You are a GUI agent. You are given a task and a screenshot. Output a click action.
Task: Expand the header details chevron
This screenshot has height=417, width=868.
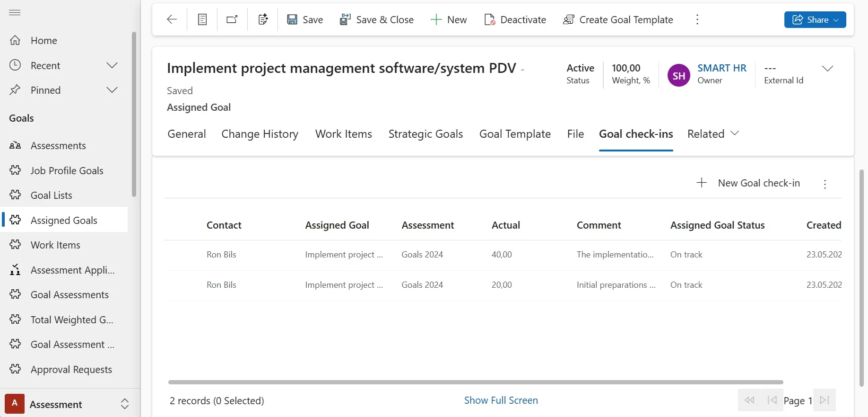[827, 69]
